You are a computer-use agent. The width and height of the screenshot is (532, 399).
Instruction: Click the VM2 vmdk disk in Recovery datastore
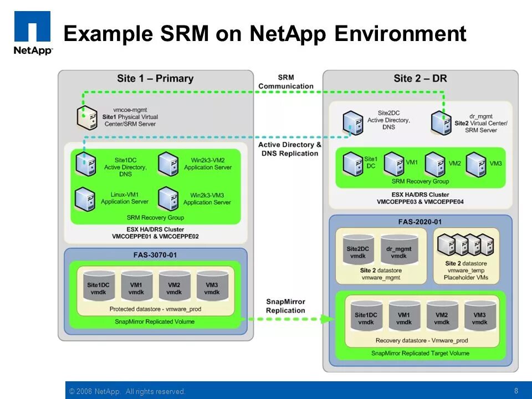tap(442, 316)
